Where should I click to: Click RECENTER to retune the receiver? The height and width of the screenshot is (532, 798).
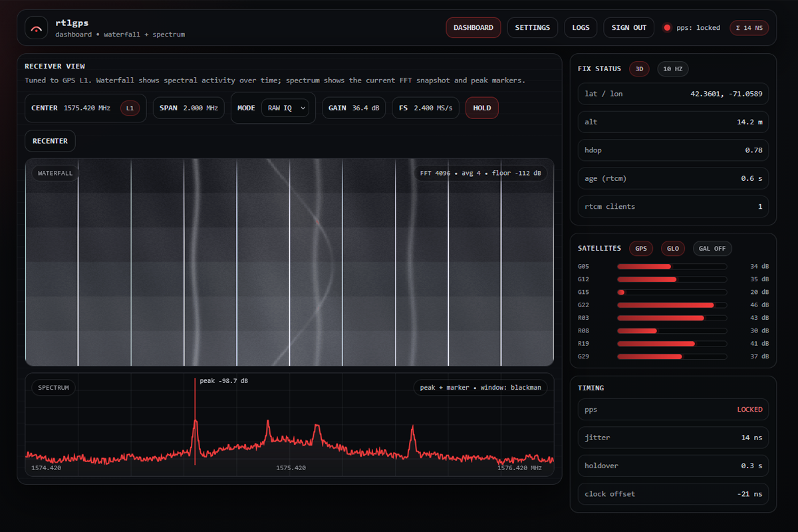tap(50, 140)
